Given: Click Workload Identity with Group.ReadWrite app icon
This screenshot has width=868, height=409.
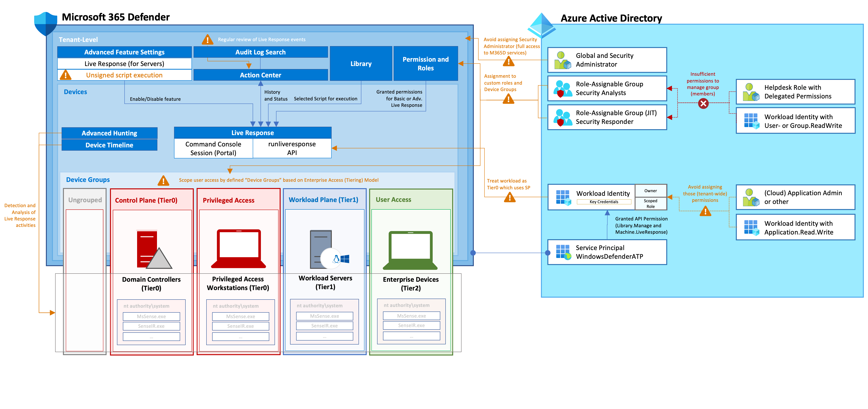Looking at the screenshot, I should [x=752, y=121].
